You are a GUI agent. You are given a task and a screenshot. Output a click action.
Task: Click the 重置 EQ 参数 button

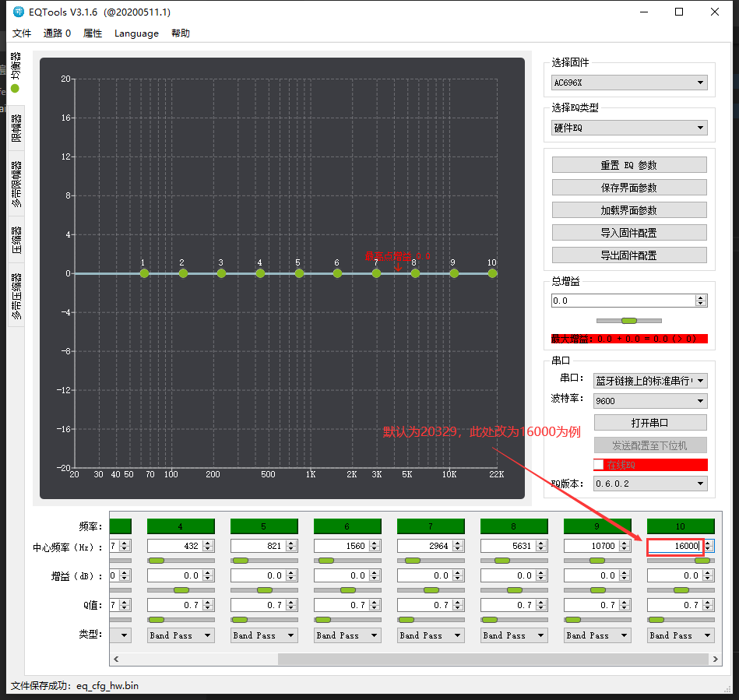tap(629, 165)
